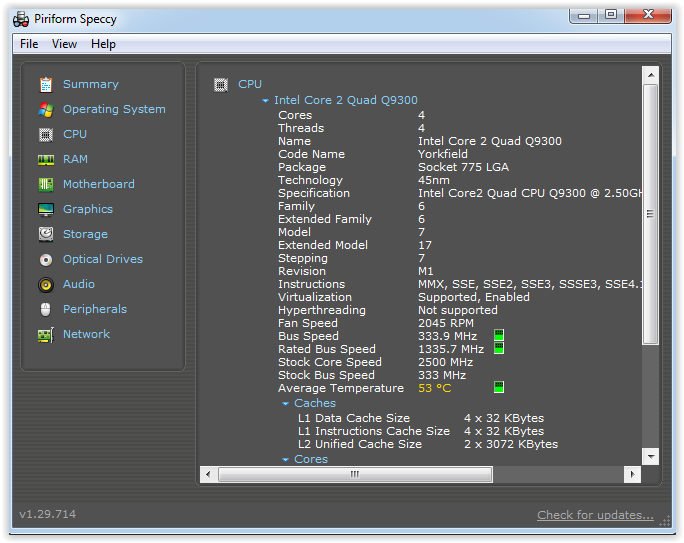Click the Revision M1 value
Screen dimensions: 684x543
tap(425, 271)
